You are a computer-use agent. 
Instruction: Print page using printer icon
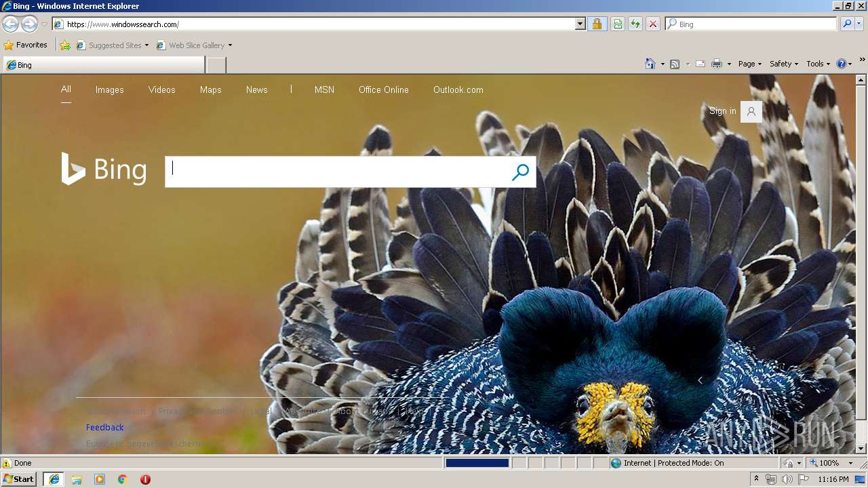point(717,64)
